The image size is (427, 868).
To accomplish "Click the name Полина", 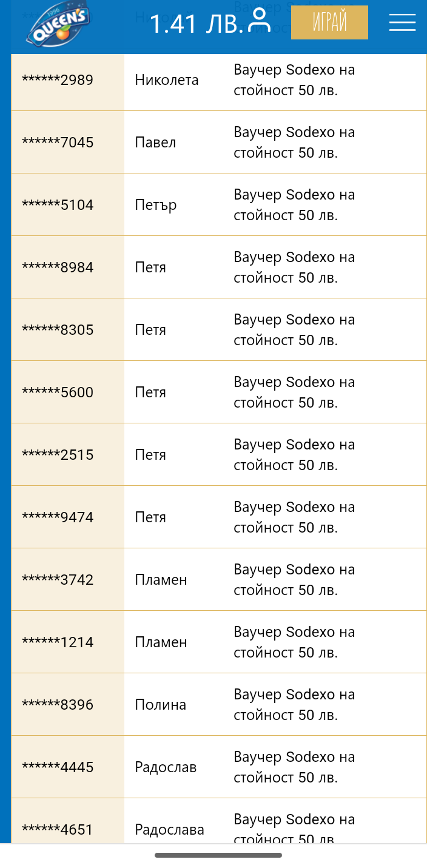I will [160, 705].
